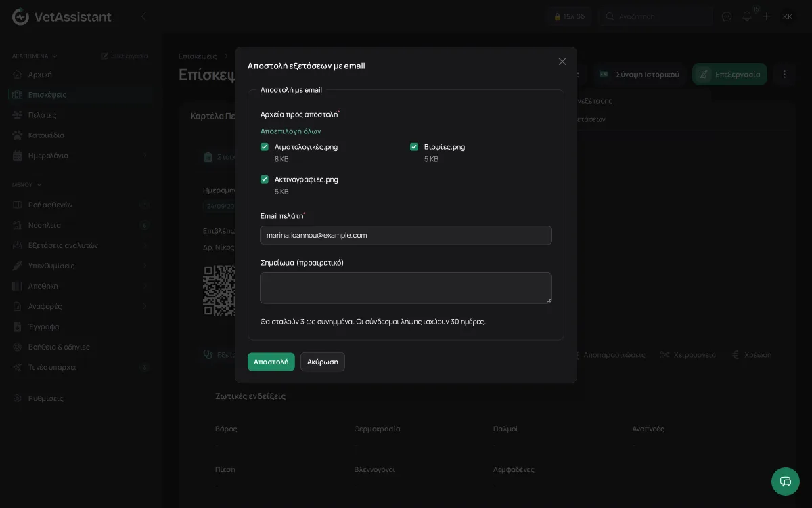Open the messages chat bubble in header

pyautogui.click(x=727, y=16)
